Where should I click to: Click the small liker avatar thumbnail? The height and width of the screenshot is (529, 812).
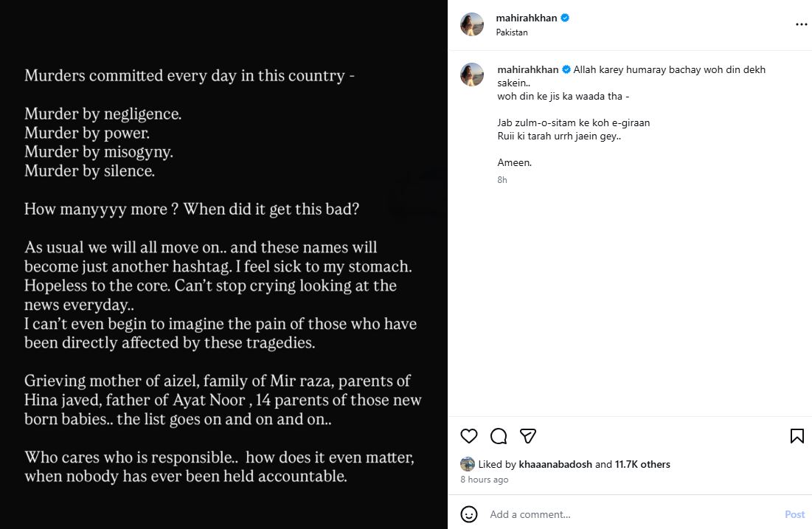467,464
